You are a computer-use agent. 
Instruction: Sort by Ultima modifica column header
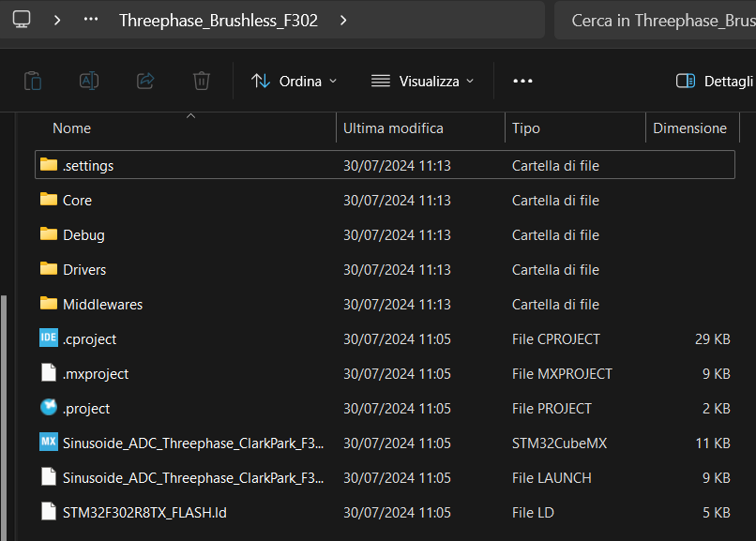[393, 128]
